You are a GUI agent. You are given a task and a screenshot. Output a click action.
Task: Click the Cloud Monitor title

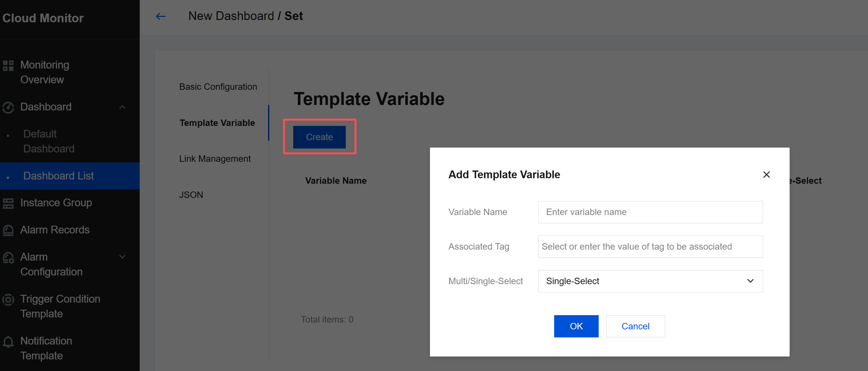pos(43,18)
